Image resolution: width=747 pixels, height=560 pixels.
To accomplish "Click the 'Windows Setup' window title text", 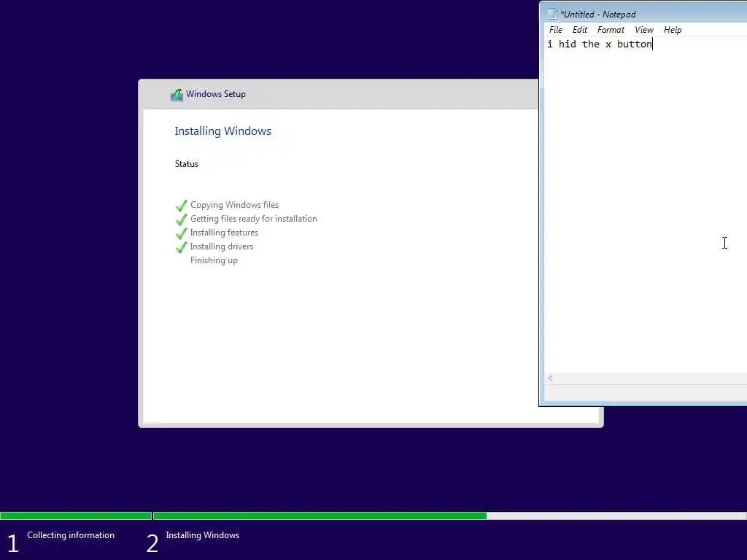I will 216,94.
